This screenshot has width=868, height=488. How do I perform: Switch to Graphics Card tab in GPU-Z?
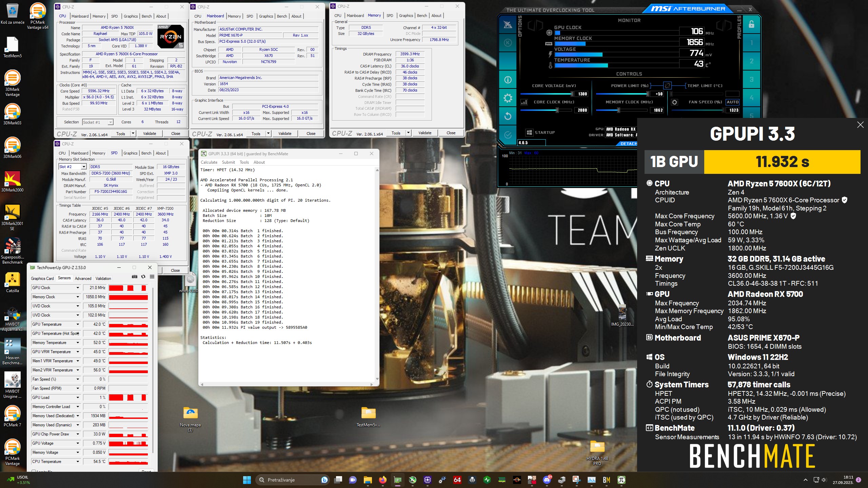pos(42,279)
